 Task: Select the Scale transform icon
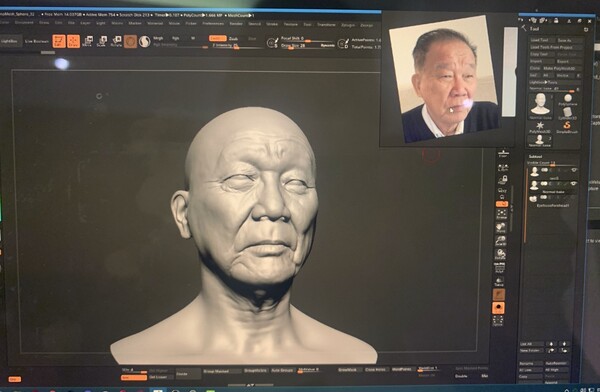point(102,41)
